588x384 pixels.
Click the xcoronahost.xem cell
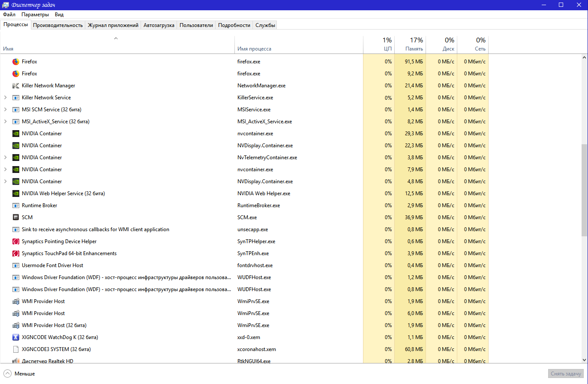pyautogui.click(x=257, y=349)
